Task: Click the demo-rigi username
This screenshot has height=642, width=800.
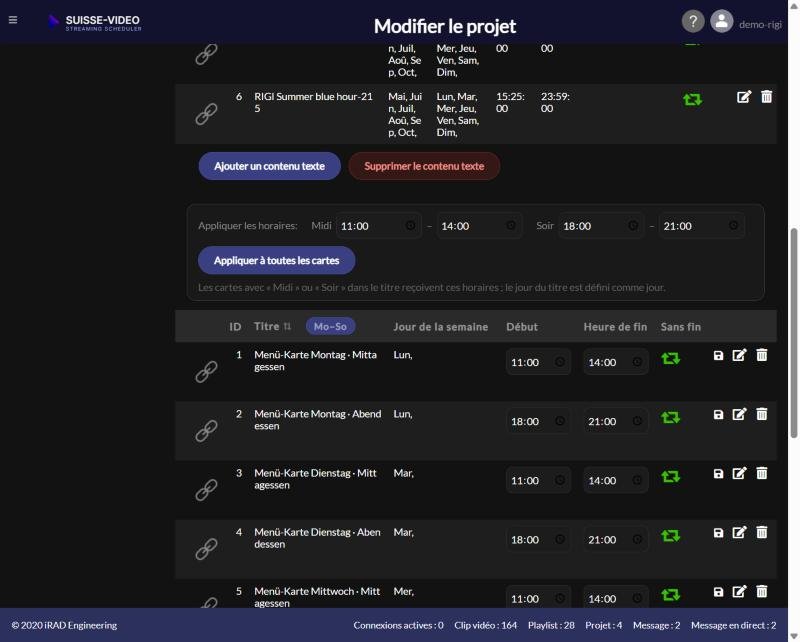Action: point(760,24)
